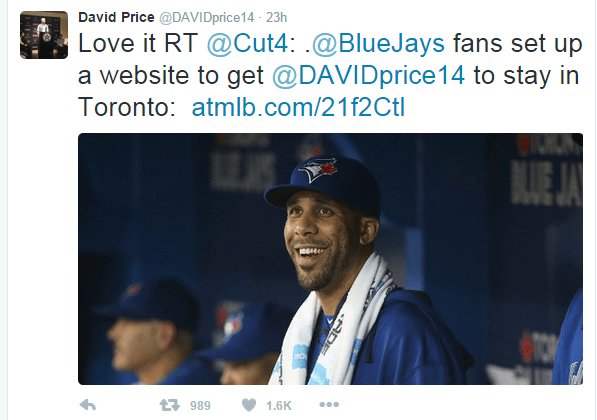
Task: Click the reply arrow icon
Action: pyautogui.click(x=88, y=405)
